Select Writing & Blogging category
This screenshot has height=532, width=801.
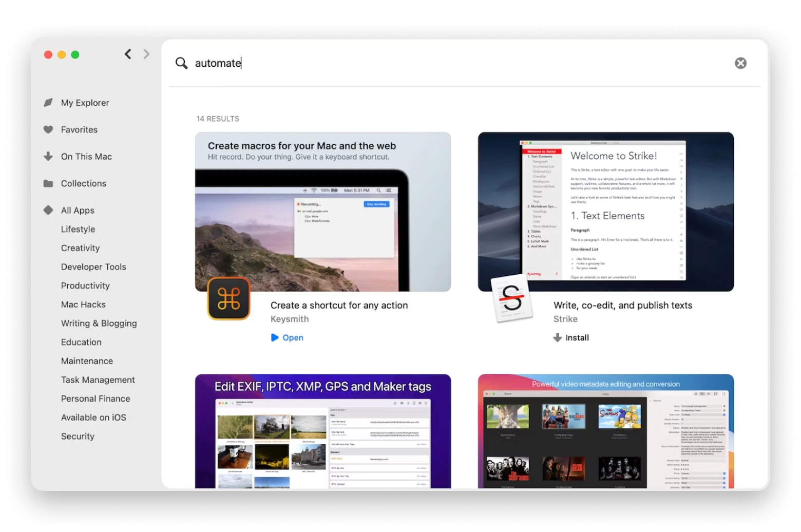(99, 324)
